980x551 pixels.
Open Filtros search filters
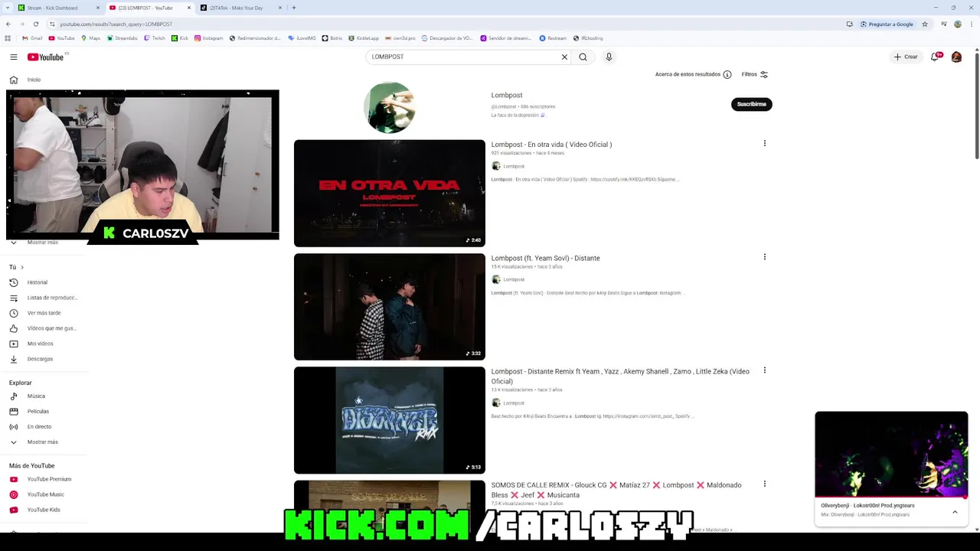point(755,74)
